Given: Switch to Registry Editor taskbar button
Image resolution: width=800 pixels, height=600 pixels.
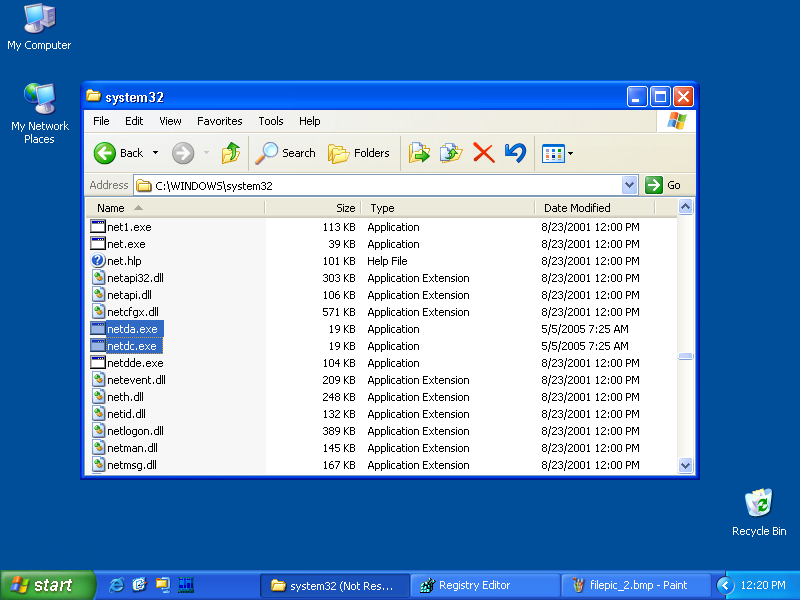Looking at the screenshot, I should tap(485, 585).
